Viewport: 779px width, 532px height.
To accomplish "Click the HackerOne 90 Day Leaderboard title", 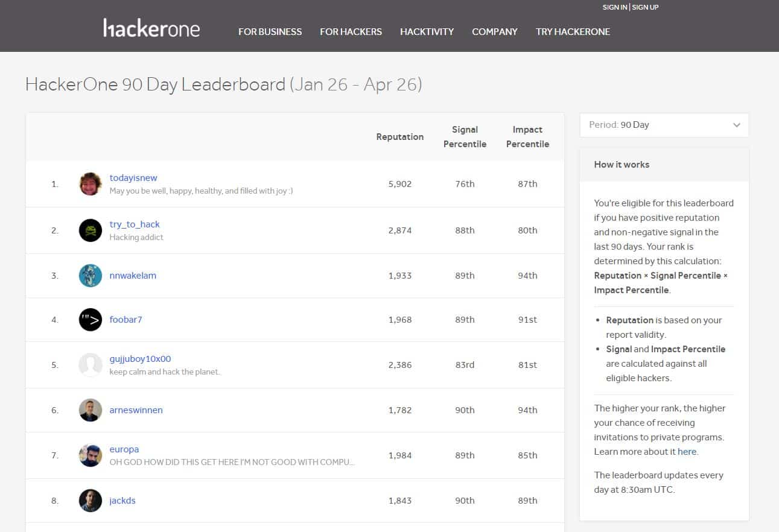I will 223,84.
